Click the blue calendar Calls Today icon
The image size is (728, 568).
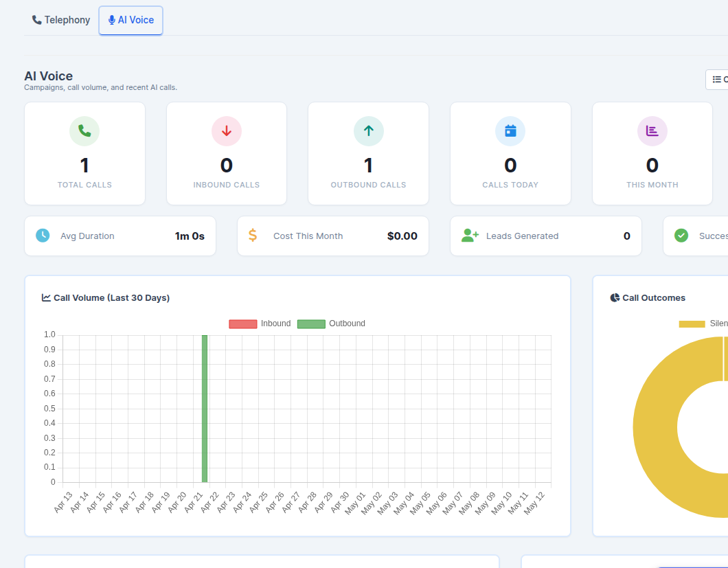coord(510,131)
